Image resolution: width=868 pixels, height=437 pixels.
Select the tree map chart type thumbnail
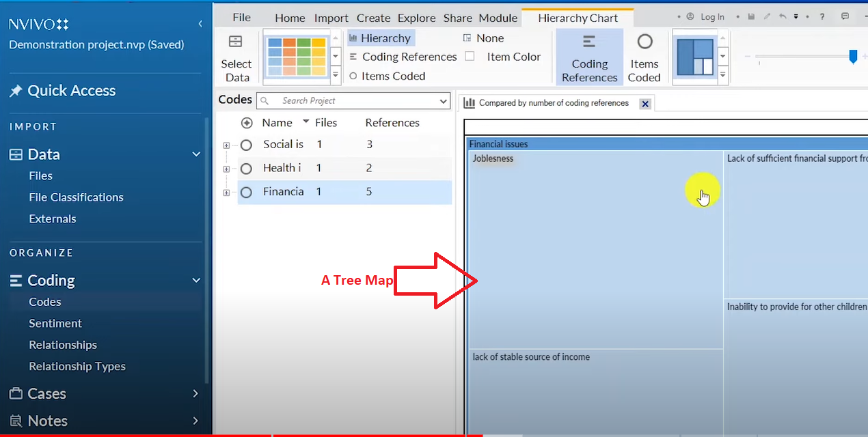pos(695,57)
